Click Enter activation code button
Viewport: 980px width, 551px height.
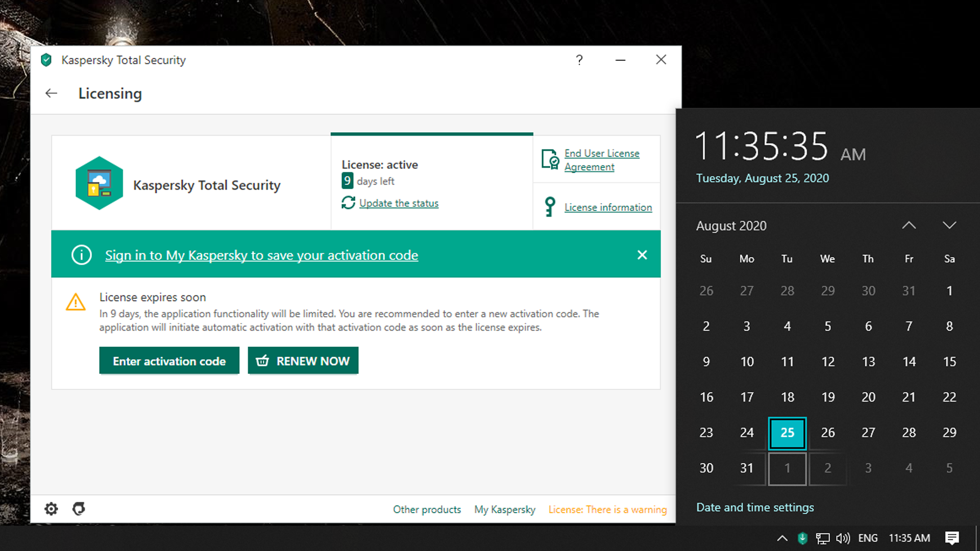pyautogui.click(x=169, y=361)
